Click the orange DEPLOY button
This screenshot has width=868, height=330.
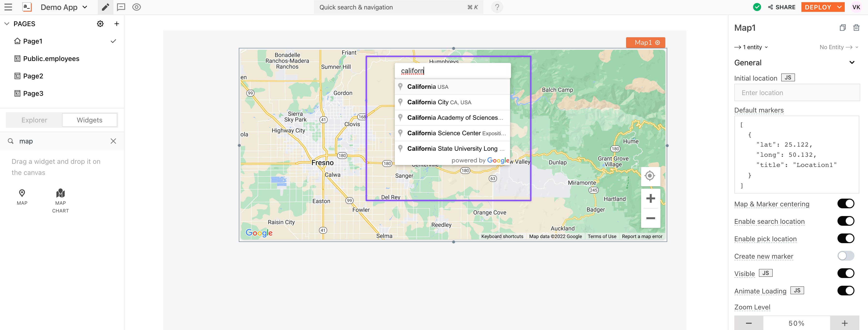[x=818, y=7]
